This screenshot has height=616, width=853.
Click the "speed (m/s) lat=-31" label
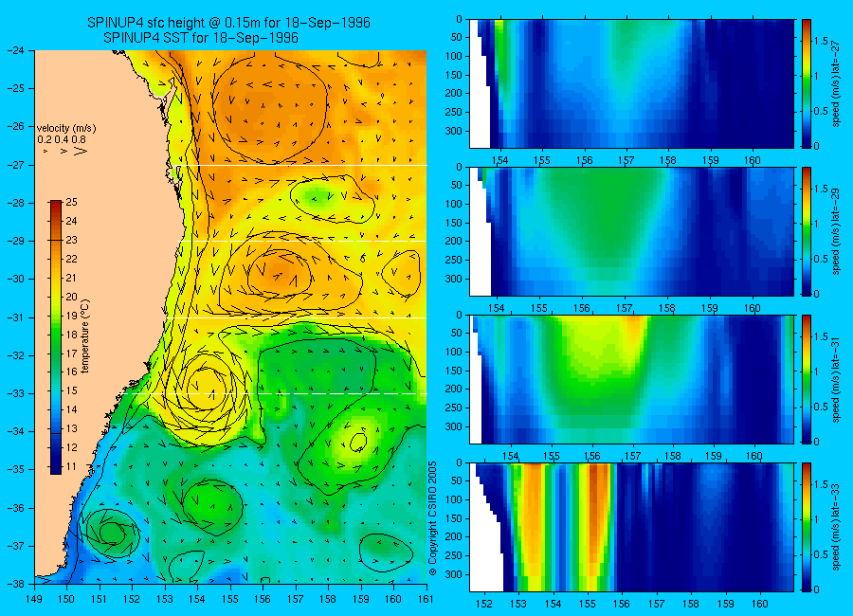pyautogui.click(x=836, y=379)
